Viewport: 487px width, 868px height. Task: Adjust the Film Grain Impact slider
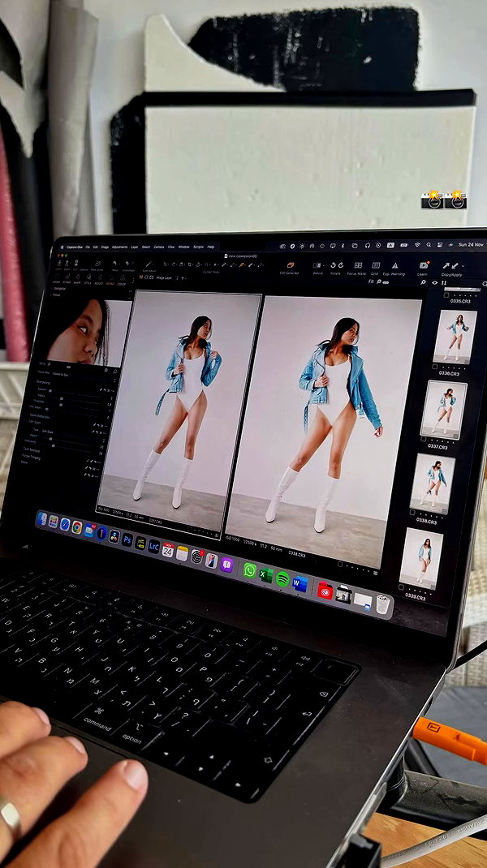pyautogui.click(x=66, y=440)
